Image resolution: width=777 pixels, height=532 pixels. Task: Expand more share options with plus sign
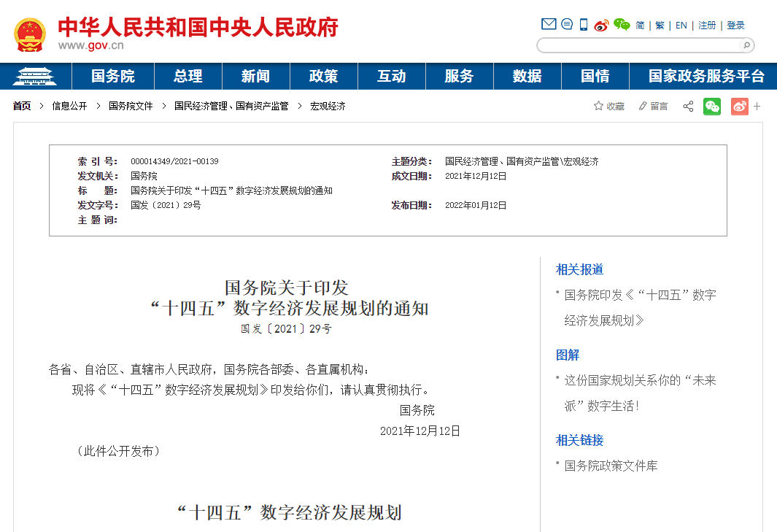(x=757, y=107)
